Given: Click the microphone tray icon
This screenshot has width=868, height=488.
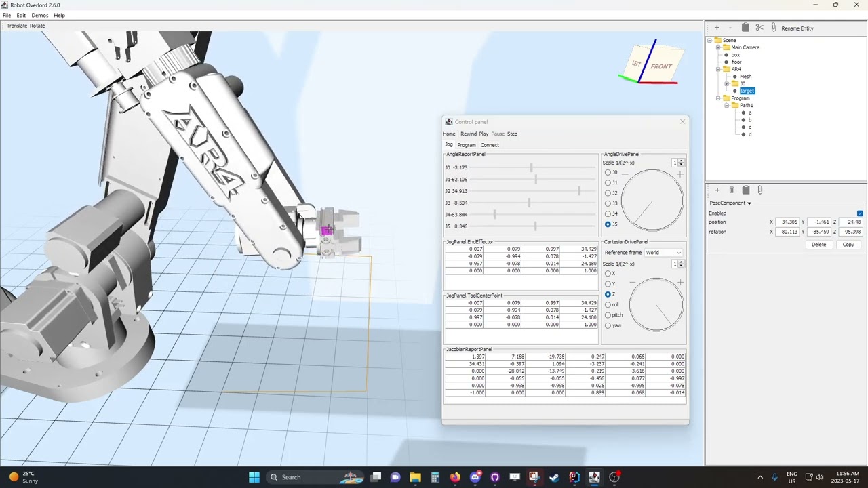Looking at the screenshot, I should coord(774,477).
